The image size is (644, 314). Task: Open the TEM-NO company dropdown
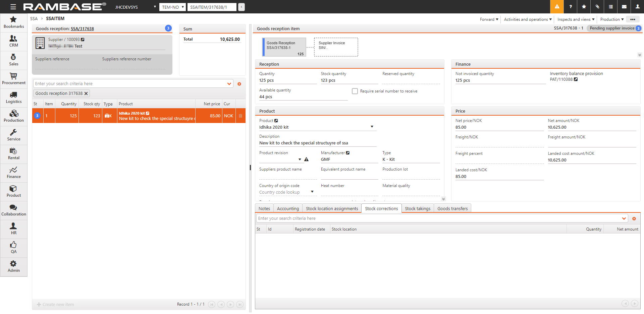click(172, 7)
